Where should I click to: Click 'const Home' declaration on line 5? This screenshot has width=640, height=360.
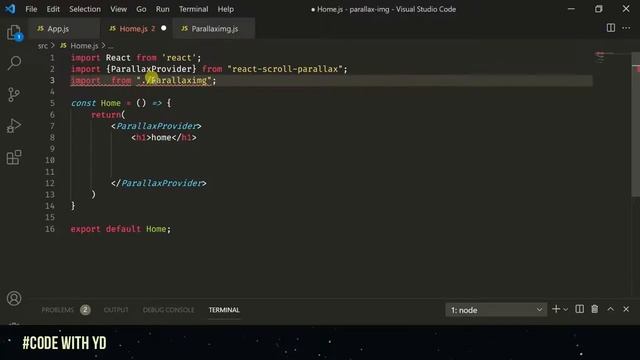[96, 103]
